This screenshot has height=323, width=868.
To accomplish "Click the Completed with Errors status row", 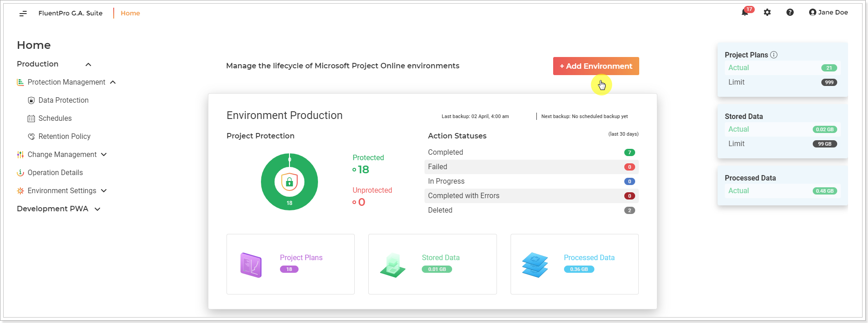I will click(x=531, y=196).
